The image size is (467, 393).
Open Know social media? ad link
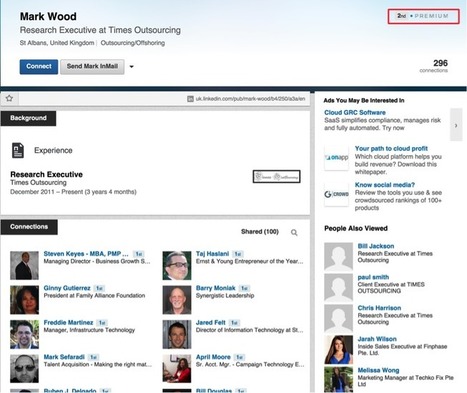pos(385,185)
